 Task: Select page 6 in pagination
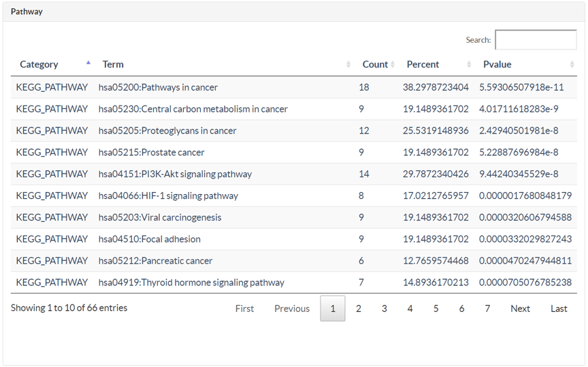461,308
